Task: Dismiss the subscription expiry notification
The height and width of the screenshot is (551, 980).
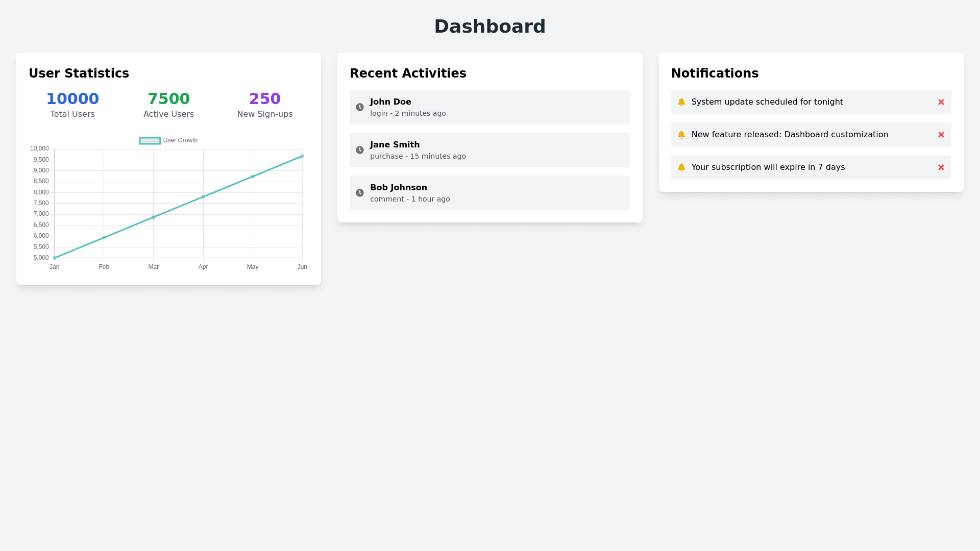Action: coord(941,167)
